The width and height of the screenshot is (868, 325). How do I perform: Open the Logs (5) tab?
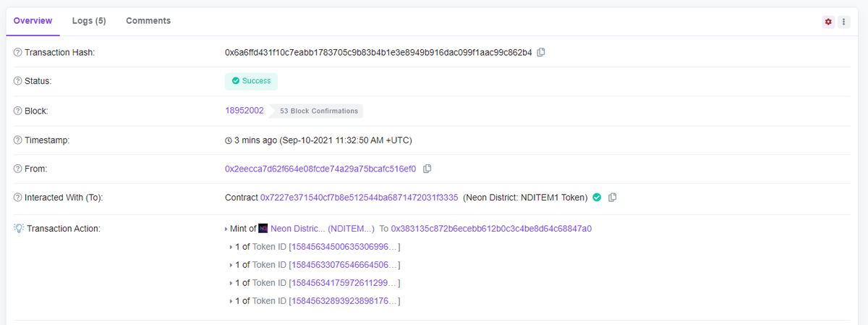[x=89, y=21]
